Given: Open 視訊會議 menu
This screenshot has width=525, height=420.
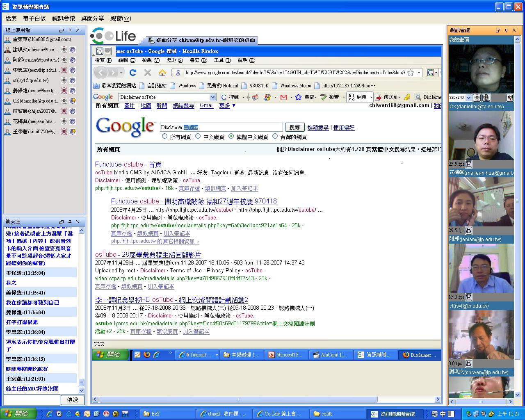Looking at the screenshot, I should coord(64,18).
